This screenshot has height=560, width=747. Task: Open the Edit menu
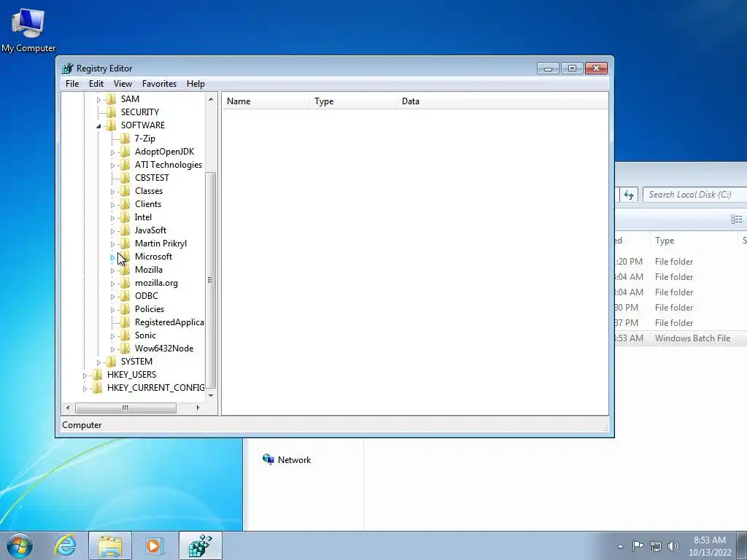(x=96, y=84)
